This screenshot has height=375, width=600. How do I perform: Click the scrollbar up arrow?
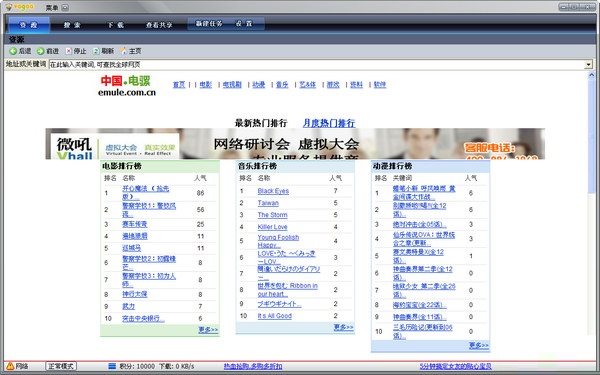pos(592,75)
